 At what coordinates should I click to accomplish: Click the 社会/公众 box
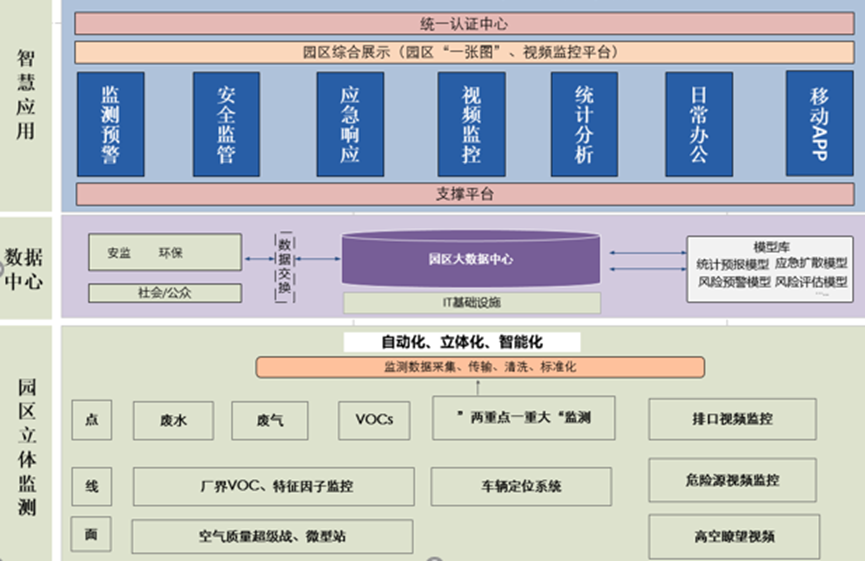[165, 293]
